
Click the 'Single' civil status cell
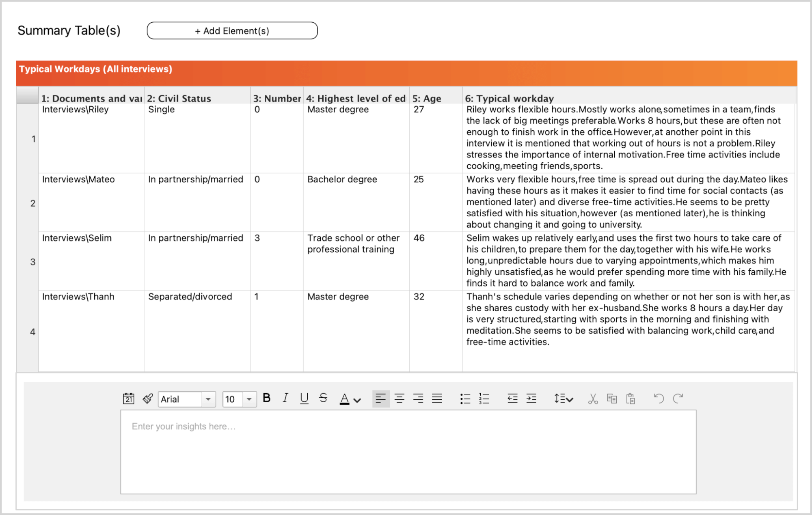click(197, 138)
